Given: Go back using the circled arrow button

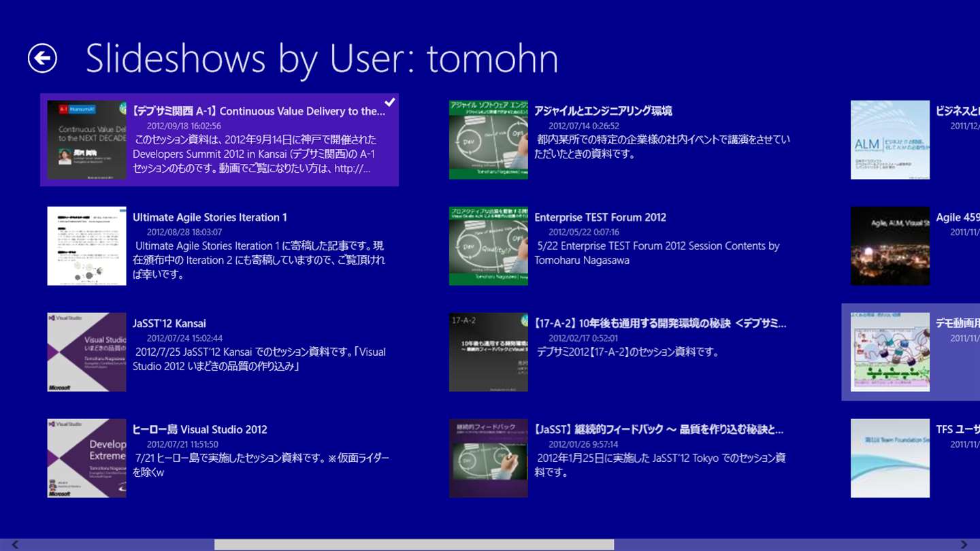Looking at the screenshot, I should (x=42, y=59).
